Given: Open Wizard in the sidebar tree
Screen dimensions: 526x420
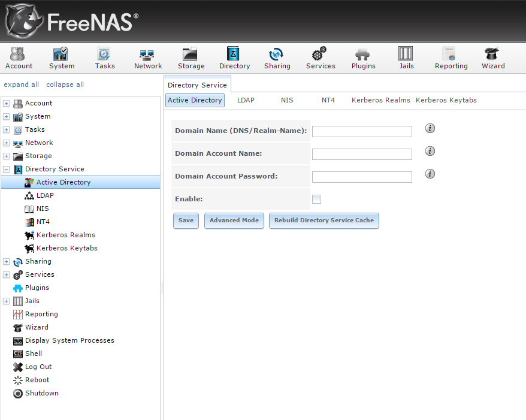Looking at the screenshot, I should tap(37, 327).
